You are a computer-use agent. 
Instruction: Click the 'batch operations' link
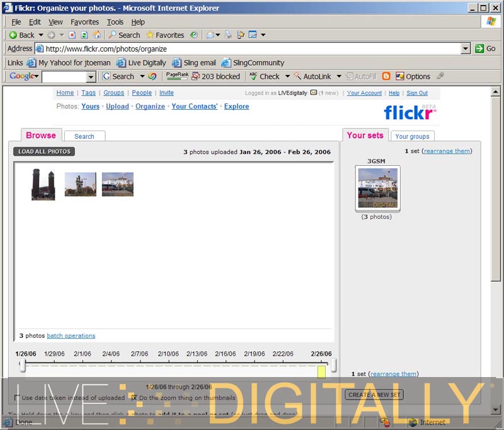point(71,335)
